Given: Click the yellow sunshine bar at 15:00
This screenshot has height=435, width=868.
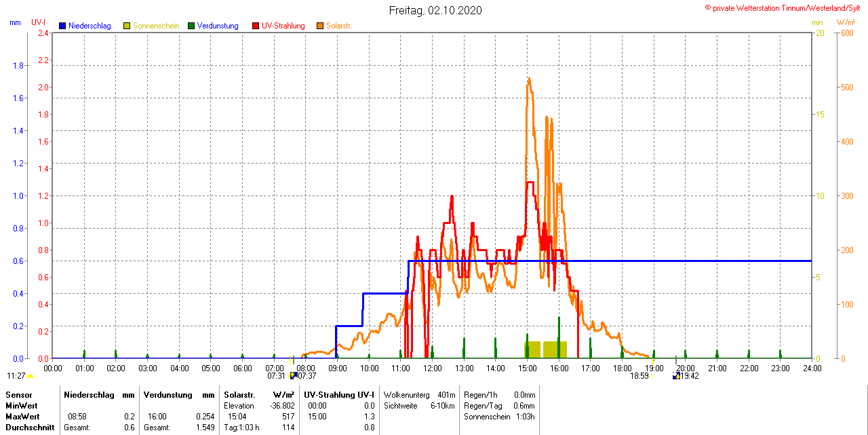Looking at the screenshot, I should click(532, 350).
